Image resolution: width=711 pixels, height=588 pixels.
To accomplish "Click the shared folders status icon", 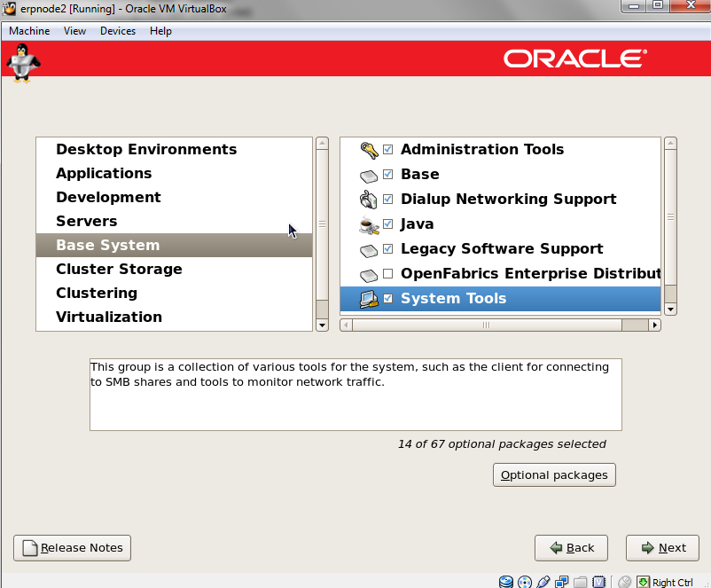I will click(x=581, y=582).
